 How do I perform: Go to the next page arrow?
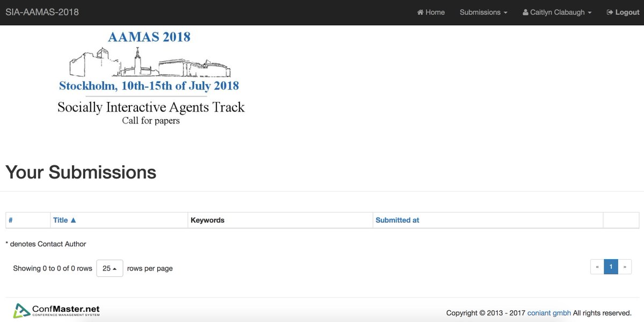[x=625, y=267]
